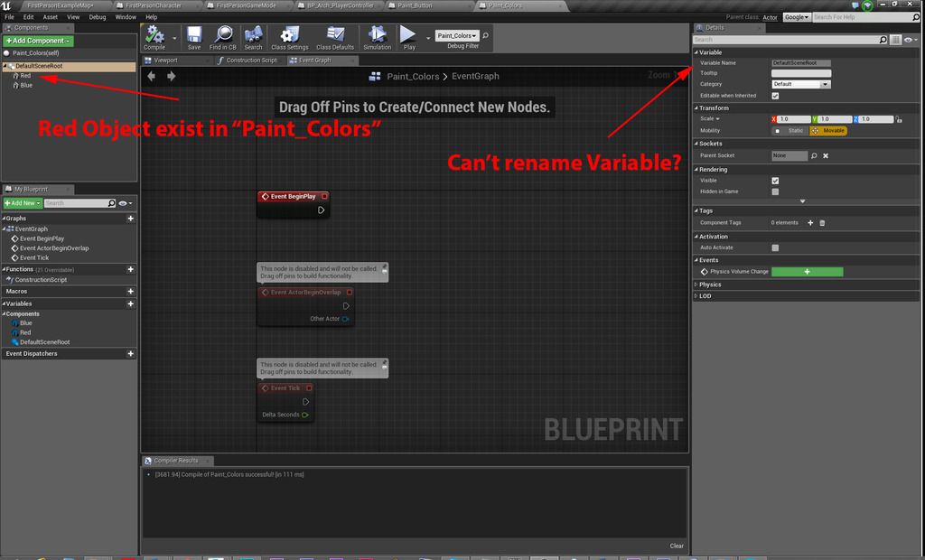This screenshot has width=925, height=560.
Task: Enable Hidden in Game checkbox
Action: point(774,191)
